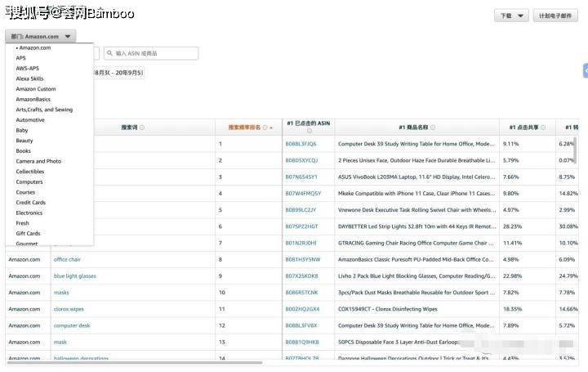Image resolution: width=588 pixels, height=372 pixels.
Task: Toggle sort arrow on 搜索频率排名 column
Action: click(x=271, y=128)
